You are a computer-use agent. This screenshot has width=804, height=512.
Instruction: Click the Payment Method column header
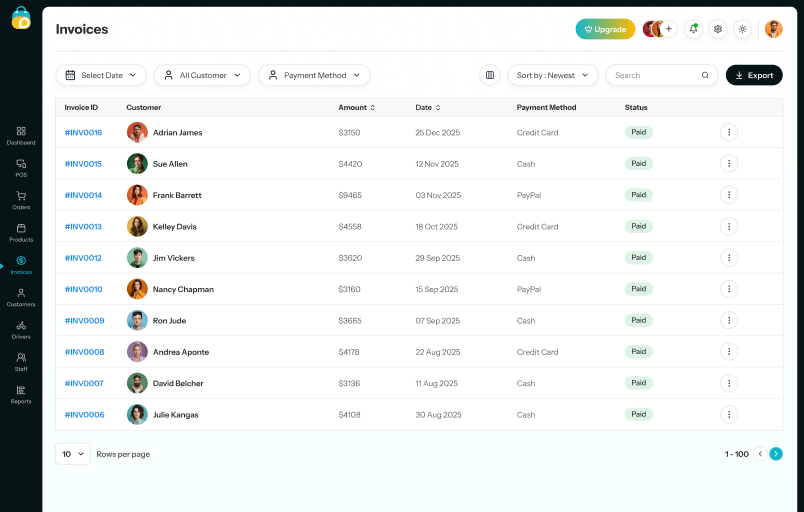coord(547,108)
